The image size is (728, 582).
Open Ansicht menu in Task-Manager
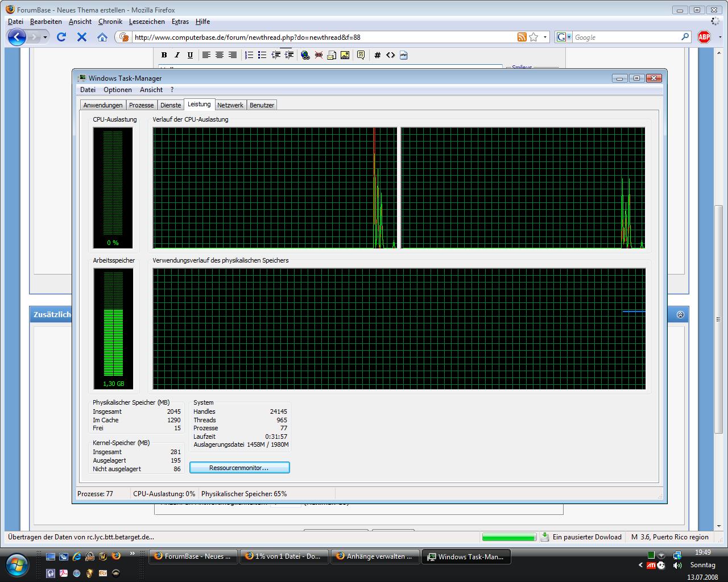[x=151, y=90]
